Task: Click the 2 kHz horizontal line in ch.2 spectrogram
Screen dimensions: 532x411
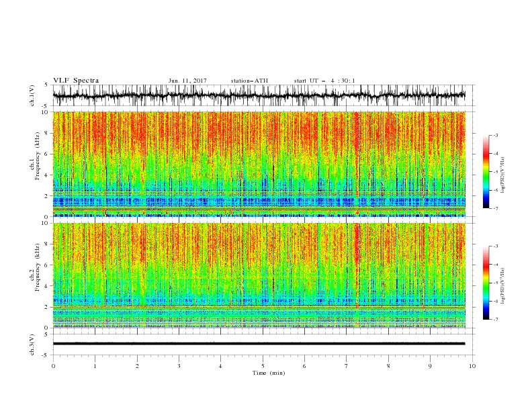Action: point(259,306)
